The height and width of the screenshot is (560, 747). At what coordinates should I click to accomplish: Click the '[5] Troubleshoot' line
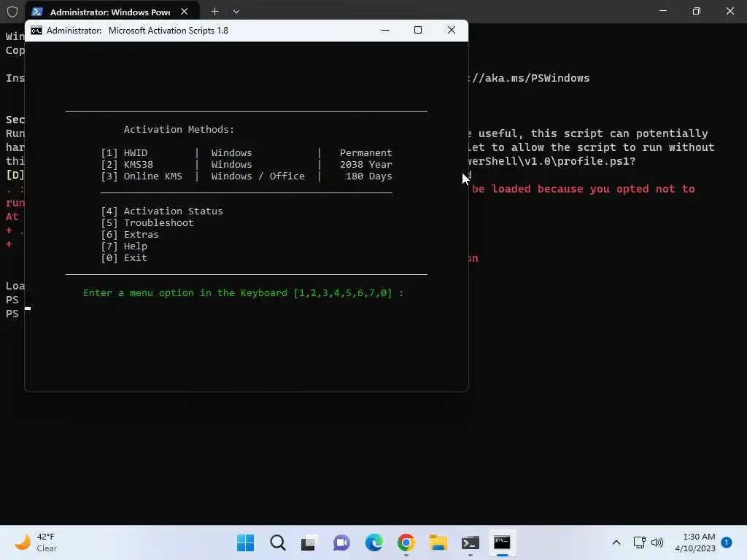(147, 223)
